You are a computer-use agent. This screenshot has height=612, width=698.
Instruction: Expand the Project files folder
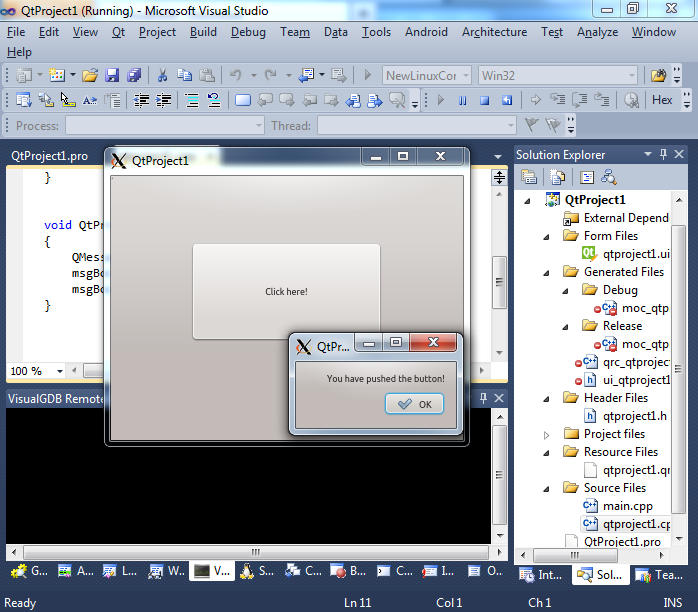[x=546, y=435]
